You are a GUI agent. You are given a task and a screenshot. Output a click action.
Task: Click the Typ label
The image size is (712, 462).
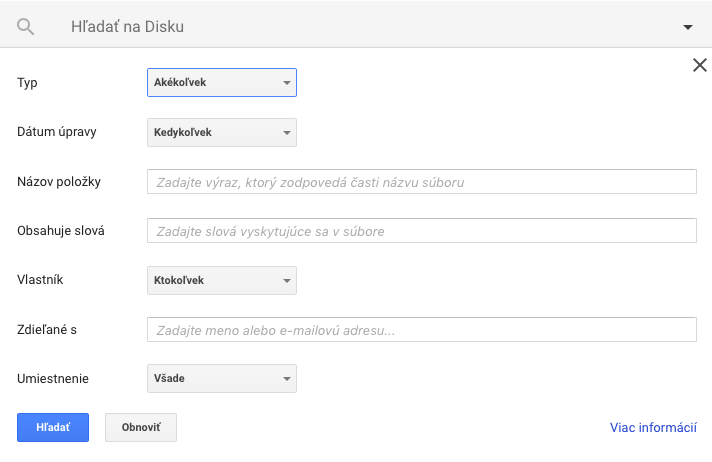pyautogui.click(x=27, y=83)
